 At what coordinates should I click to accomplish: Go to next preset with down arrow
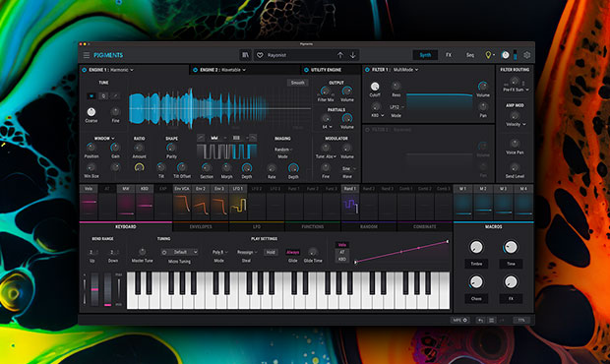(353, 55)
